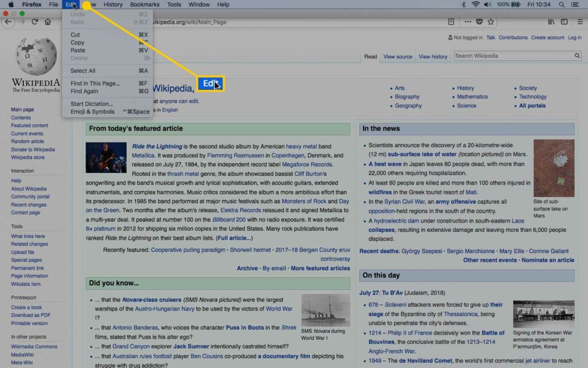Go to the Firefox Home page
Screen dimensions: 588x368
[48, 22]
